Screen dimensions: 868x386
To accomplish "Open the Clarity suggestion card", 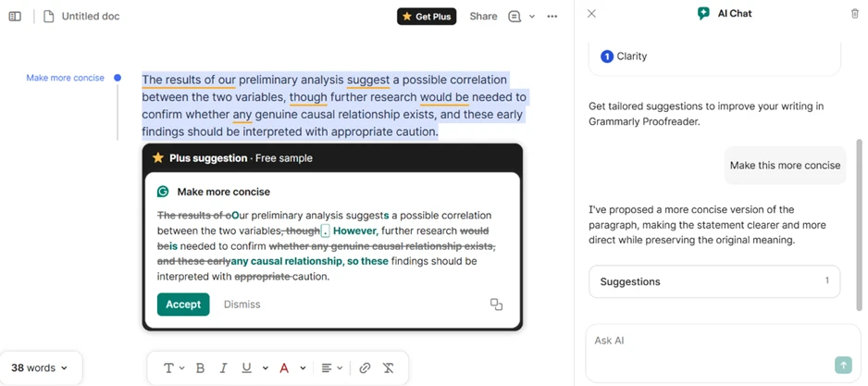I will click(714, 56).
